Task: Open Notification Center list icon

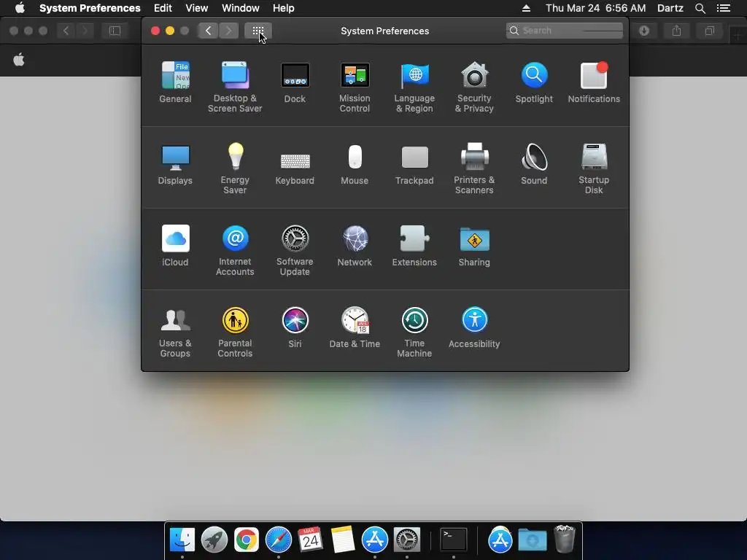Action: click(723, 8)
